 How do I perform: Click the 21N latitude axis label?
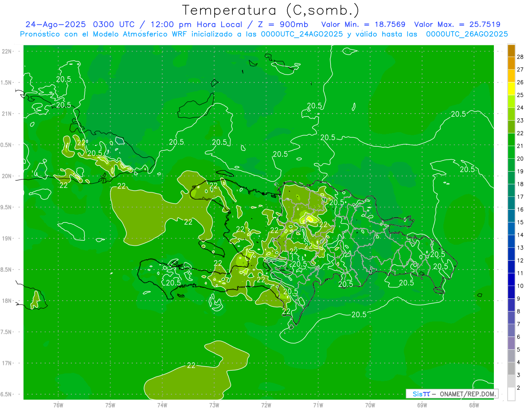click(x=7, y=114)
